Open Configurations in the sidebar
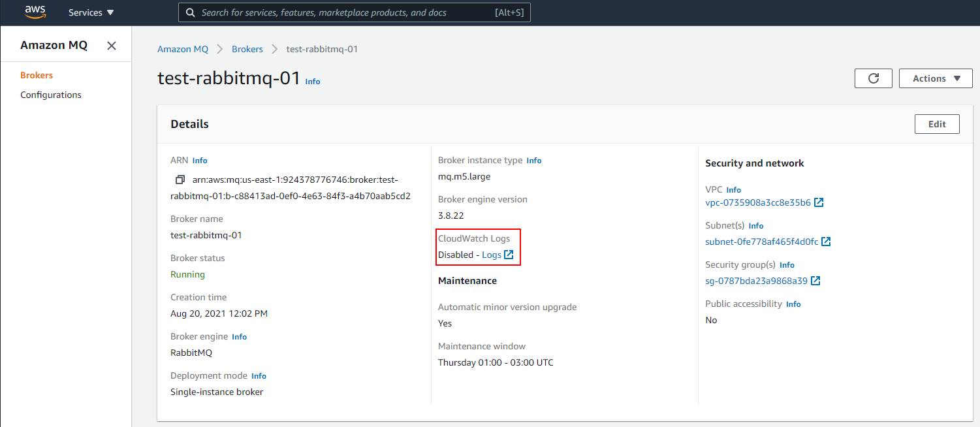Viewport: 980px width, 427px height. pos(51,95)
